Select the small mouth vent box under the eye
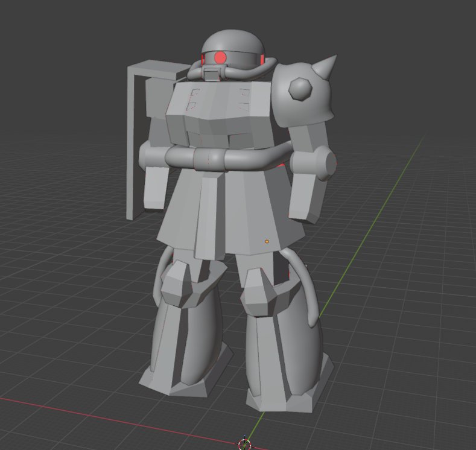476x450 pixels. pyautogui.click(x=212, y=74)
